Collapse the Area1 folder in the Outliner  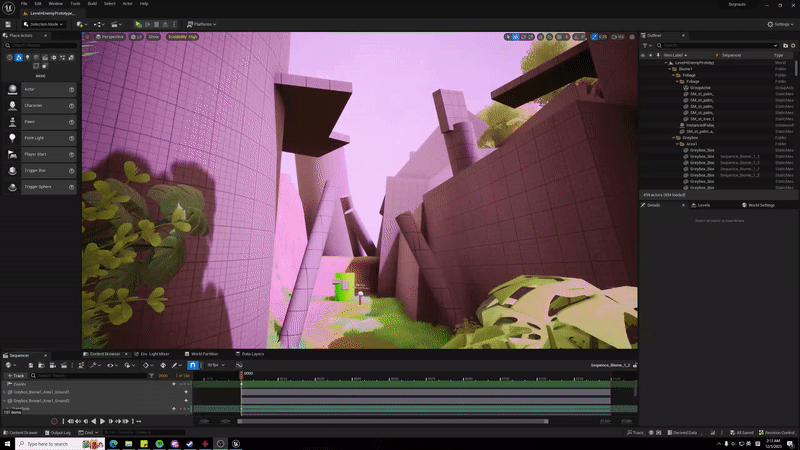pos(678,144)
